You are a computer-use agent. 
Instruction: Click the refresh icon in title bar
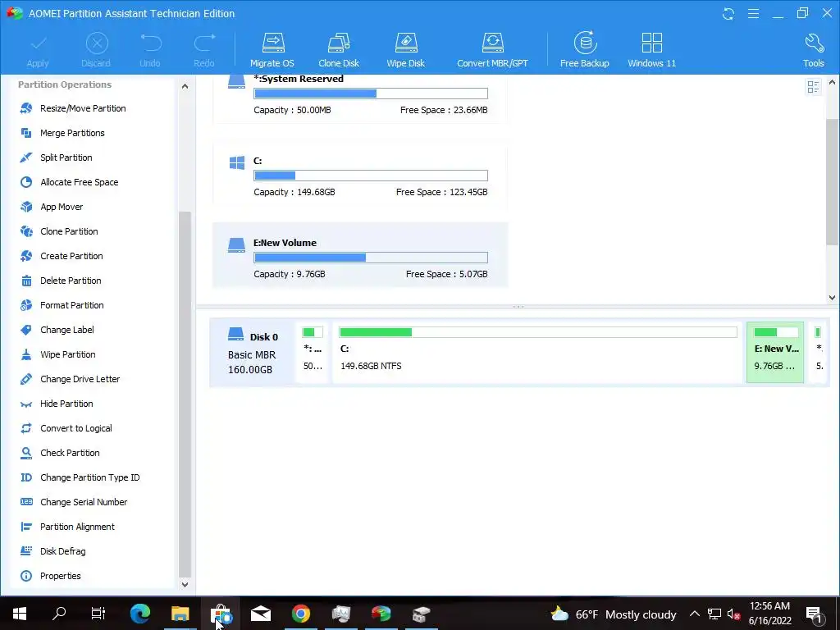click(x=728, y=13)
